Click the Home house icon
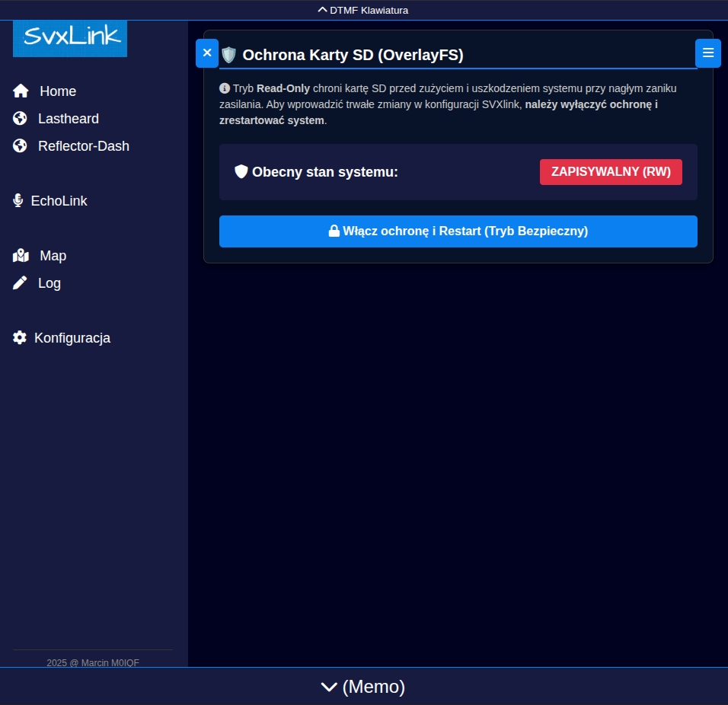The width and height of the screenshot is (728, 705). point(21,91)
